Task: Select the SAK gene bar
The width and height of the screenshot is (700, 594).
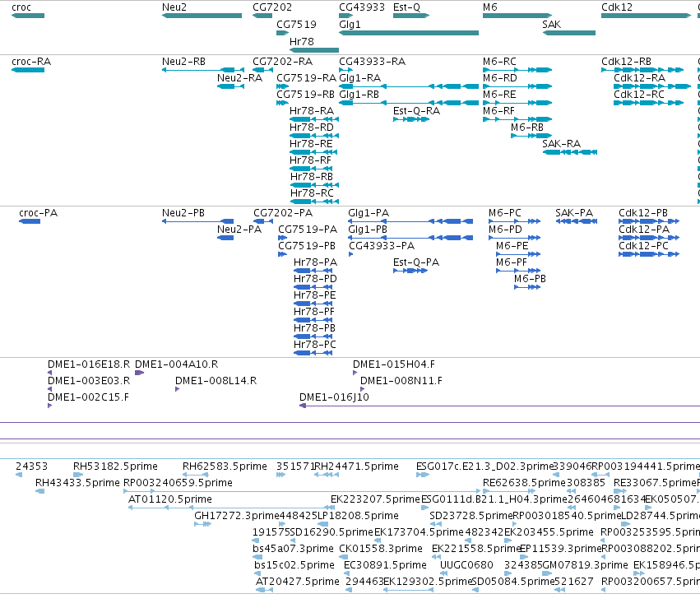Action: 569,33
